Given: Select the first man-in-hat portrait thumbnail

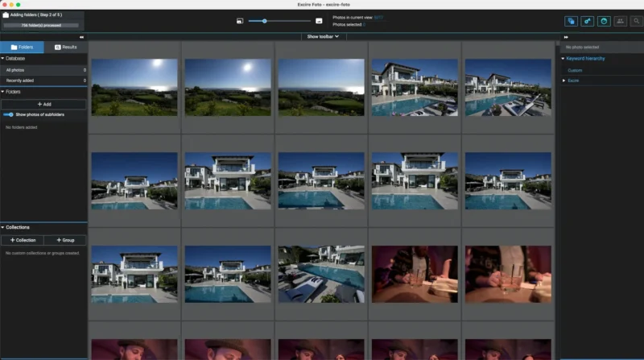Looking at the screenshot, I should [134, 350].
